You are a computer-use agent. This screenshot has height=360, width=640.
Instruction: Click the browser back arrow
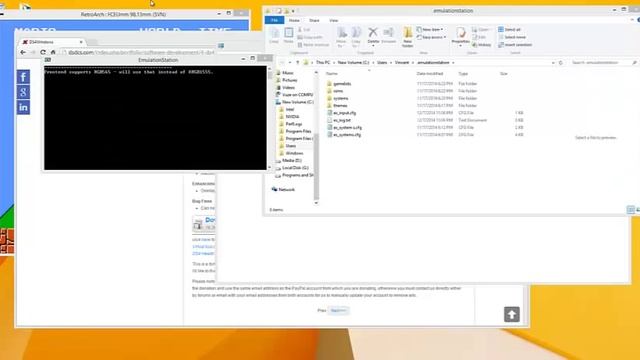pyautogui.click(x=23, y=52)
